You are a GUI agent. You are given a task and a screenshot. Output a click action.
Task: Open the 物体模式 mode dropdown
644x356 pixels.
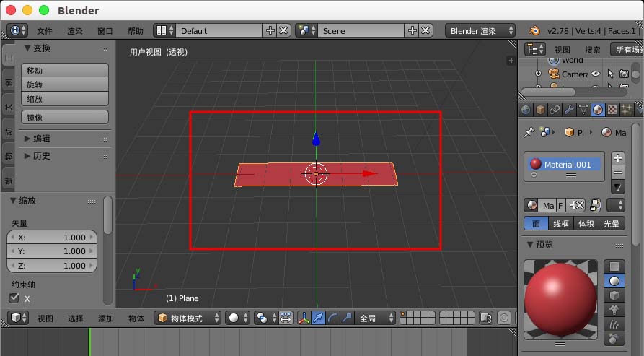pyautogui.click(x=188, y=318)
